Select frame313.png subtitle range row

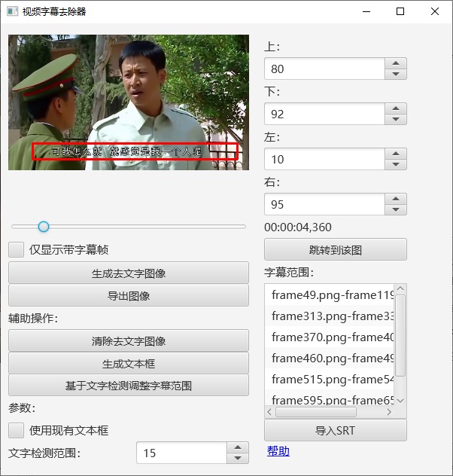point(330,316)
